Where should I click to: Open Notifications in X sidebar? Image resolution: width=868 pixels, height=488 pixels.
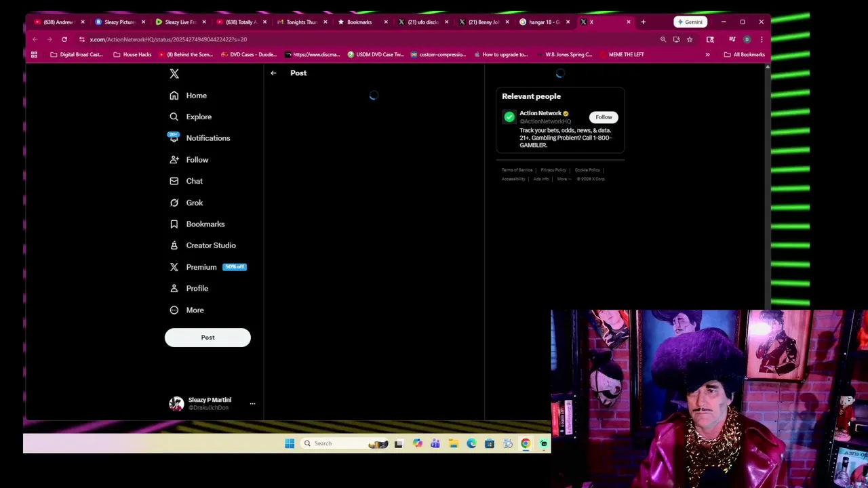click(200, 138)
